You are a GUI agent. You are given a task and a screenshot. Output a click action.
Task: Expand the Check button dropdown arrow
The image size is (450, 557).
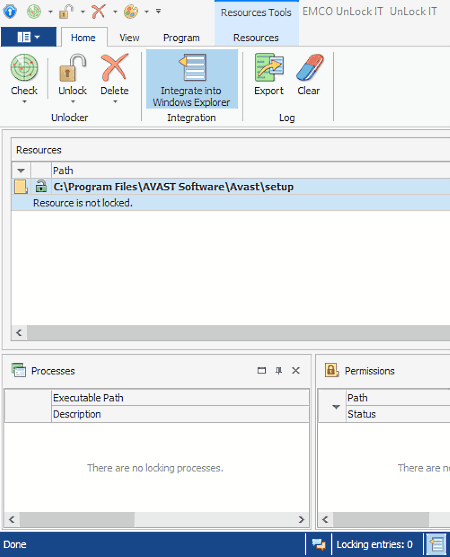(25, 102)
